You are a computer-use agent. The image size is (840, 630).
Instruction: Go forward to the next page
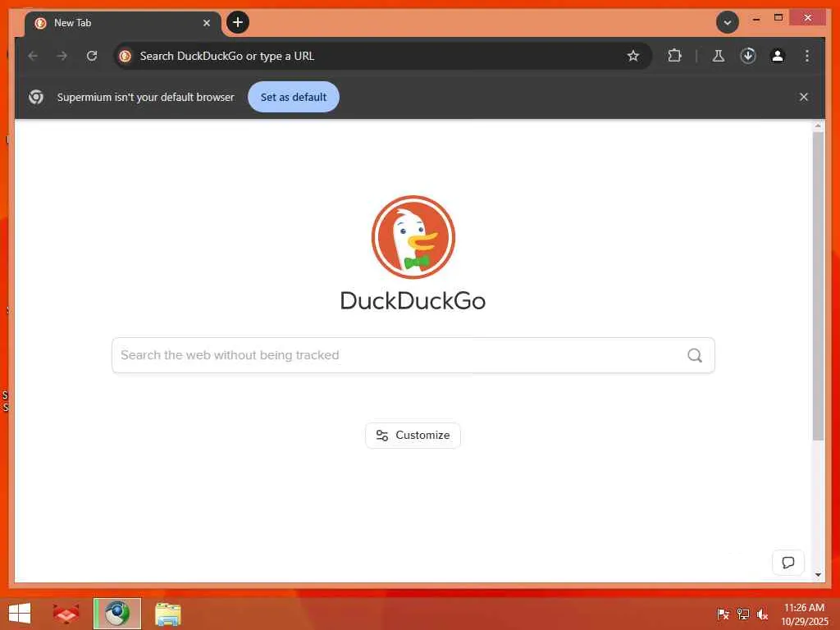(x=62, y=56)
